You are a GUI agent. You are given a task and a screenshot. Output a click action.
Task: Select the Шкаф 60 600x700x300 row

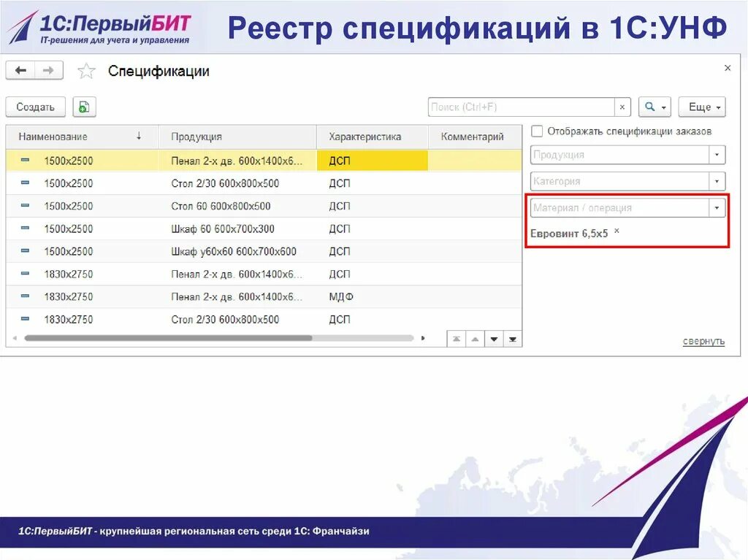[264, 229]
